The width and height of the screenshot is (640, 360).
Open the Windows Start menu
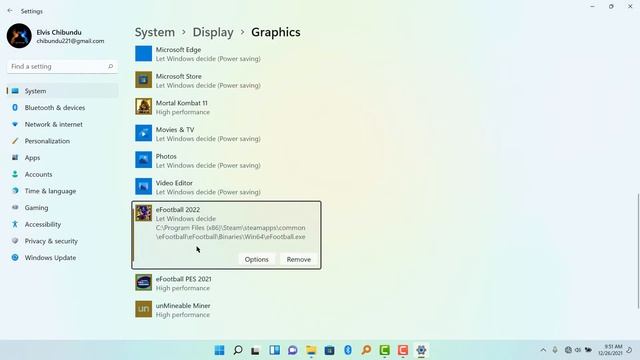pos(220,350)
